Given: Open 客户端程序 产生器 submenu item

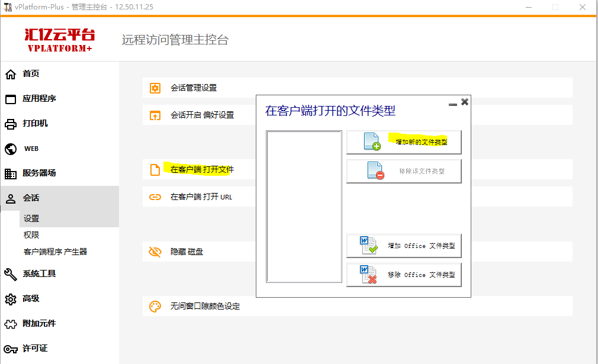Looking at the screenshot, I should pyautogui.click(x=55, y=252).
